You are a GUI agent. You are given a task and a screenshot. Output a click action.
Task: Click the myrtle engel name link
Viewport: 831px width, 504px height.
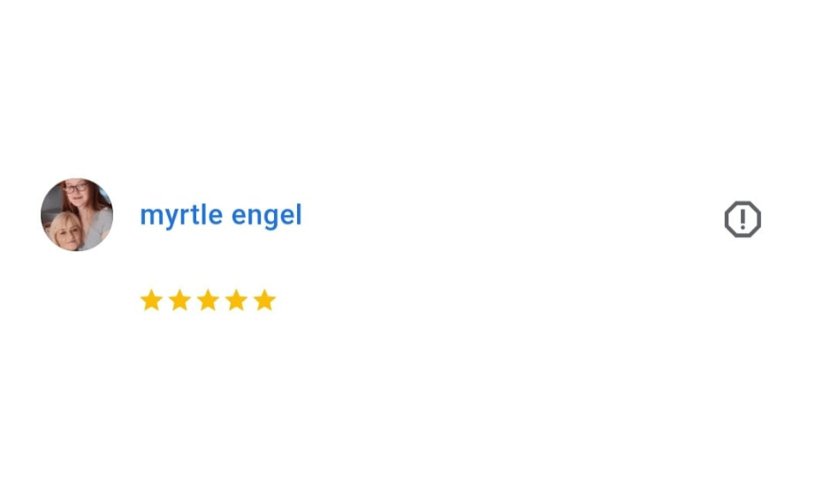(x=221, y=216)
